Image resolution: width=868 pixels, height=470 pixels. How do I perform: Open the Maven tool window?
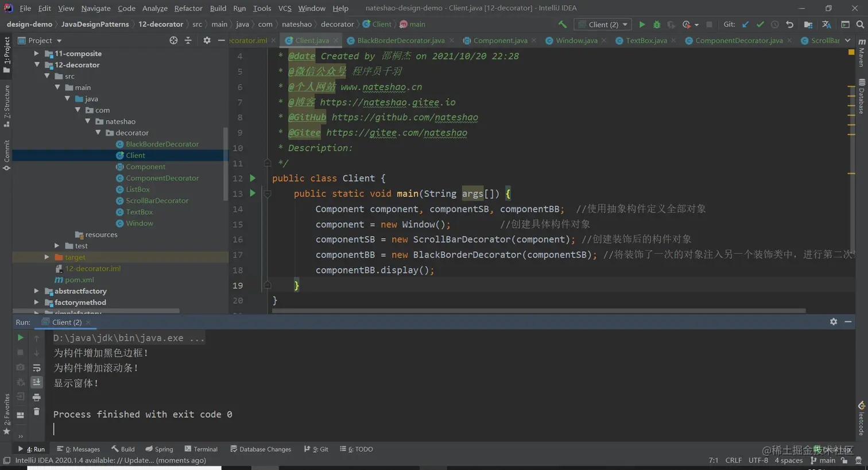coord(861,53)
